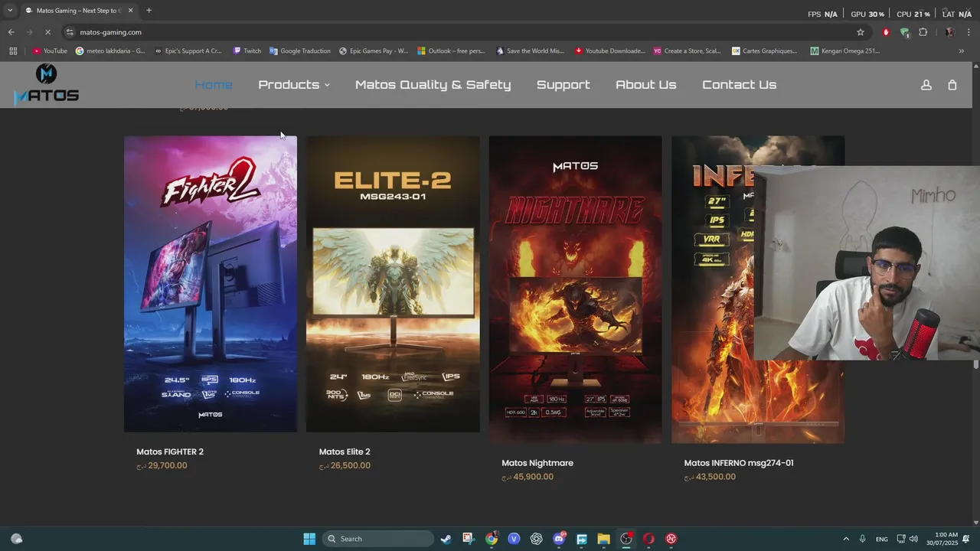Open the tab search dropdown arrow
980x551 pixels.
click(10, 11)
